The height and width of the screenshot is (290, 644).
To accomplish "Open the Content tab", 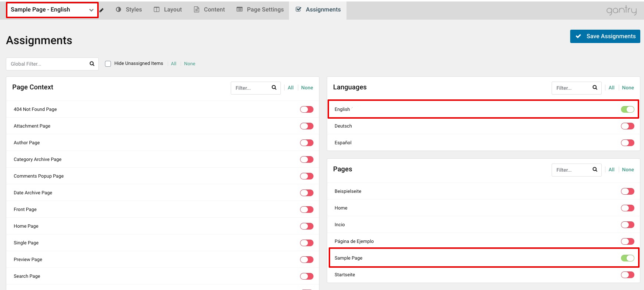I will 209,10.
